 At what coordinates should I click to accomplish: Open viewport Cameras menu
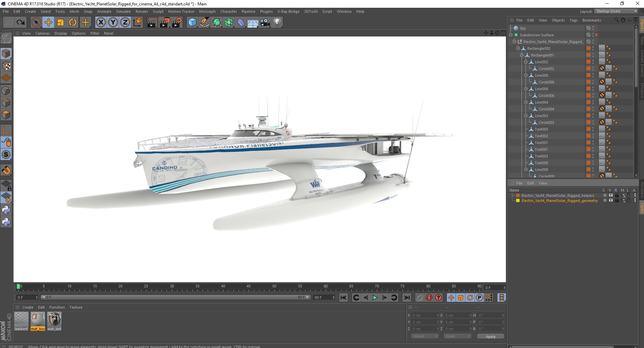[42, 33]
